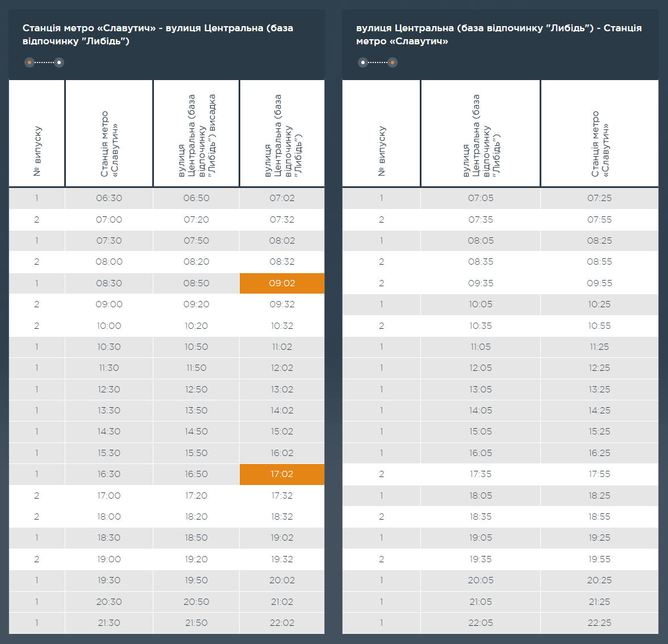Viewport: 668px width, 644px height.
Task: Select the 14:25 arrival time in right table
Action: (x=599, y=411)
